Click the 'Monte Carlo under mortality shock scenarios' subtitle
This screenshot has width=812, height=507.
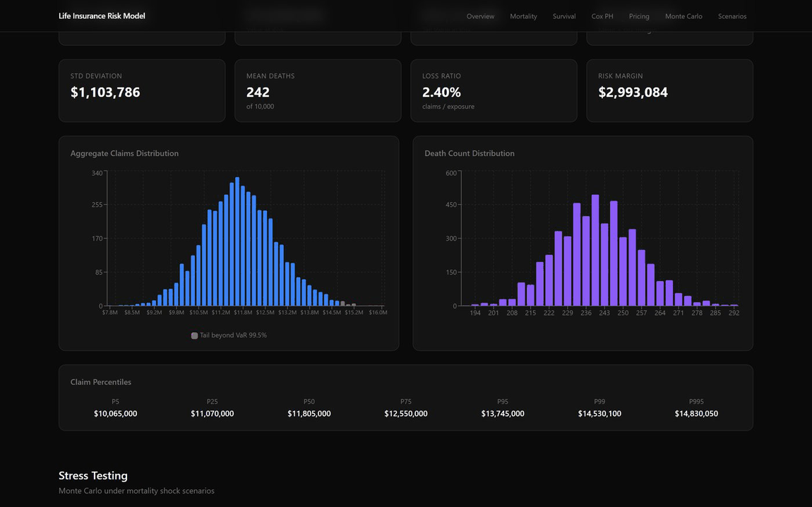click(x=136, y=491)
